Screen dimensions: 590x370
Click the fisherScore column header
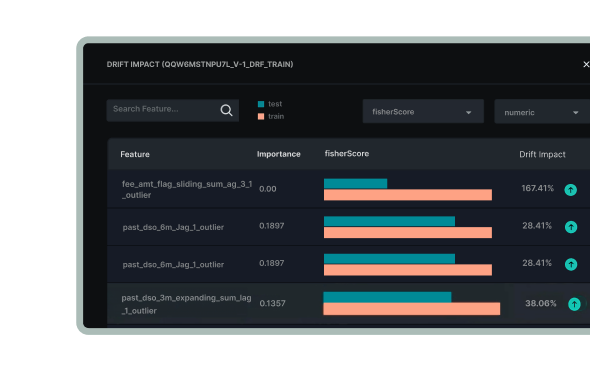point(347,154)
